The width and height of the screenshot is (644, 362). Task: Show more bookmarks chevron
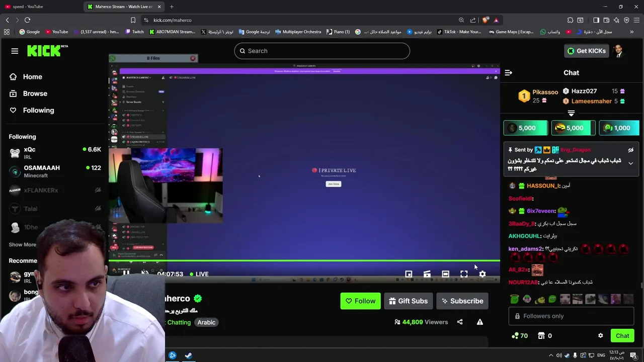click(631, 32)
